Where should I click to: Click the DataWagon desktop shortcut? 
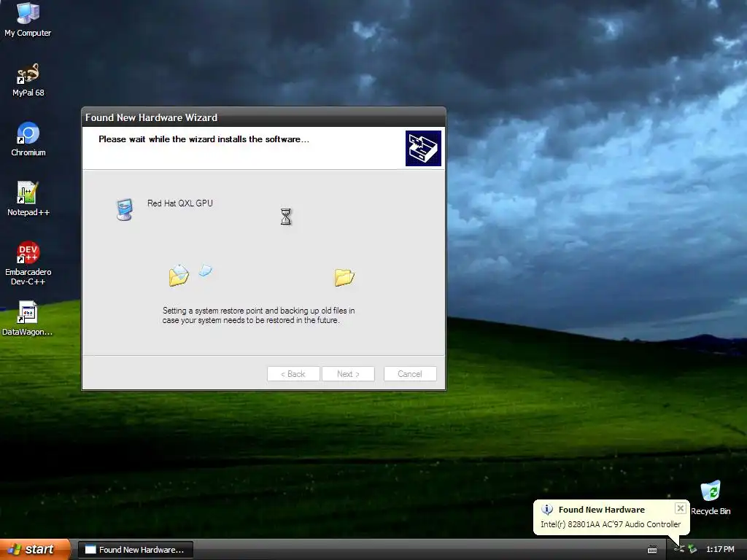[28, 319]
